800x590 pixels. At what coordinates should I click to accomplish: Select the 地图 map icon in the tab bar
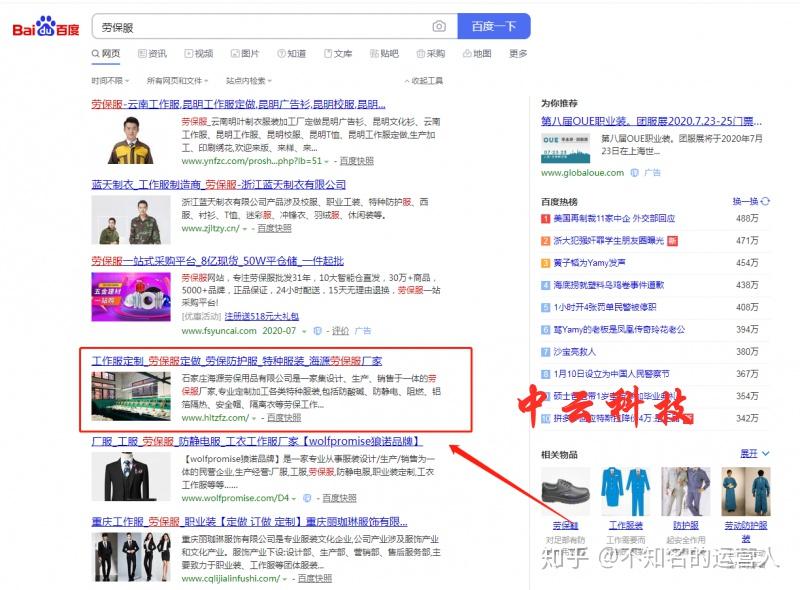tap(466, 55)
